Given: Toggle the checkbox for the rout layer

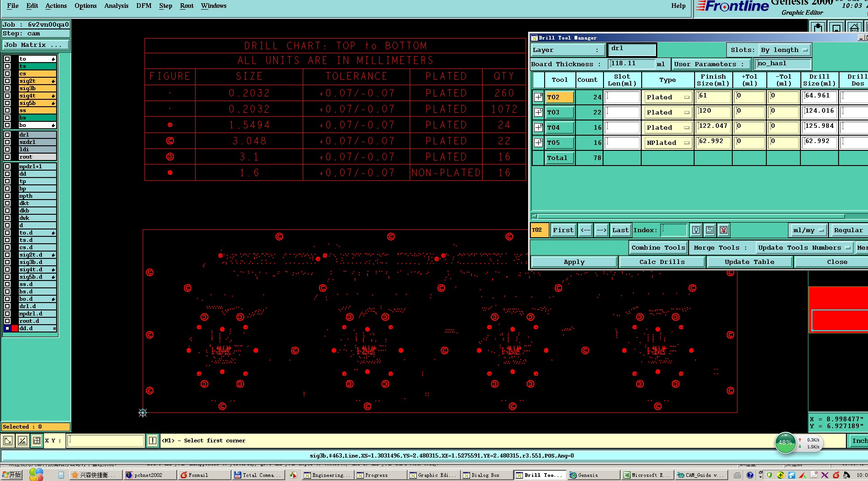Looking at the screenshot, I should (x=7, y=157).
